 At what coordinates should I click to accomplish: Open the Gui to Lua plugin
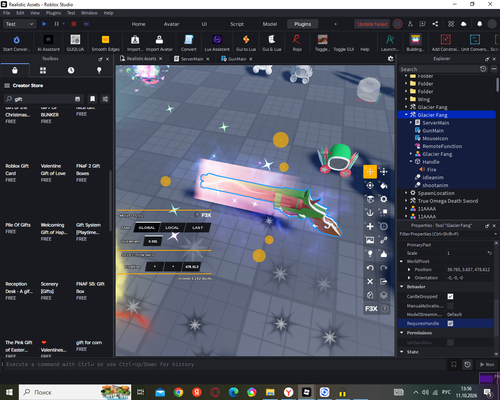(x=246, y=43)
